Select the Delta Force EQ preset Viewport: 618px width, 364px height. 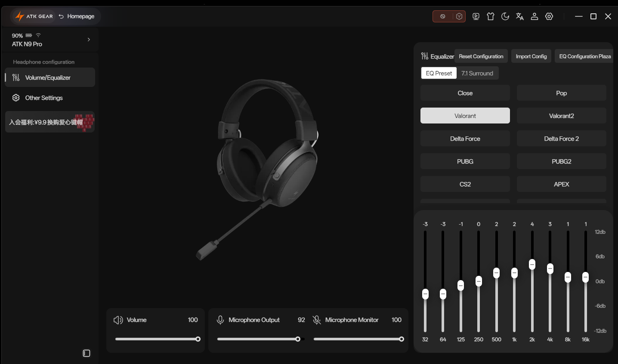465,139
